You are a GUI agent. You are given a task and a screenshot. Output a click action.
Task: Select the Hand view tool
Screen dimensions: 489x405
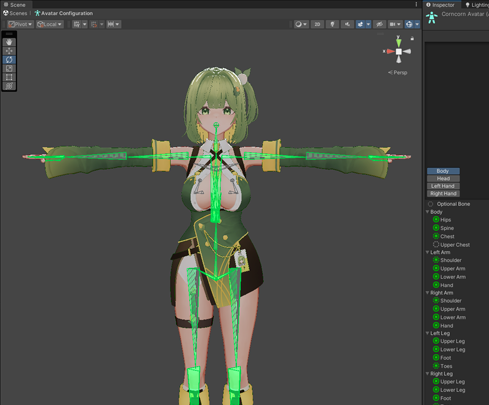tap(9, 42)
